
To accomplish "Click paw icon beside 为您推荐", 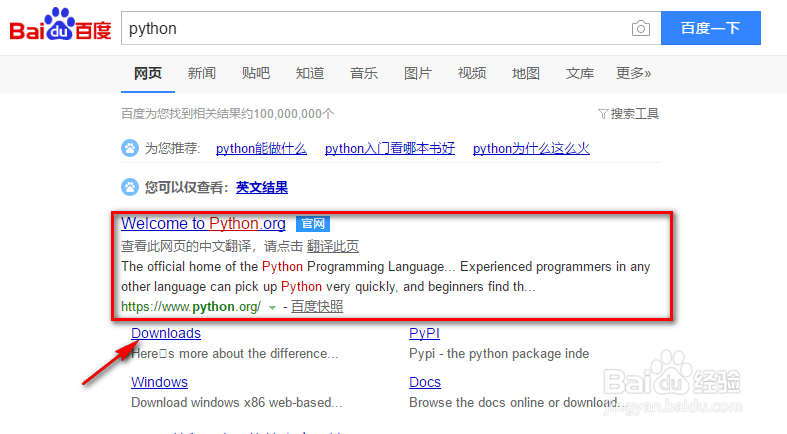I will pos(130,148).
